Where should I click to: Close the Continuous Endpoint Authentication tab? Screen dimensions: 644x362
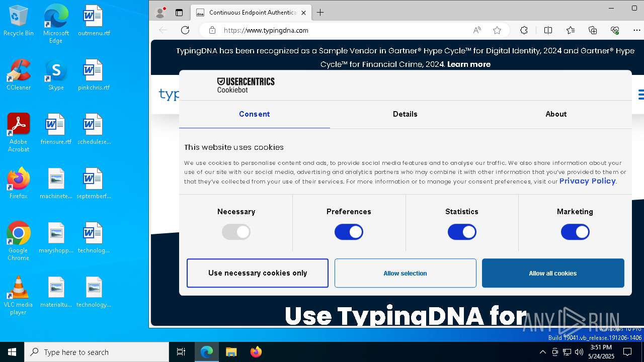pyautogui.click(x=303, y=13)
